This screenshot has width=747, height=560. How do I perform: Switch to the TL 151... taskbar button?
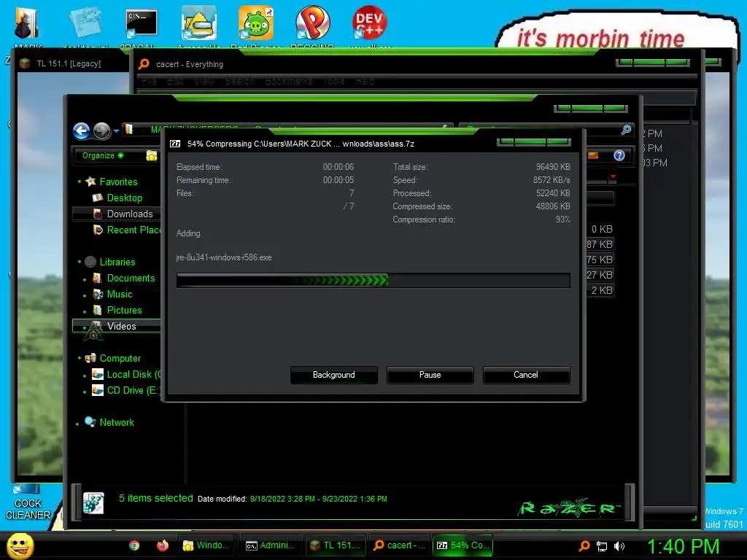pyautogui.click(x=336, y=545)
